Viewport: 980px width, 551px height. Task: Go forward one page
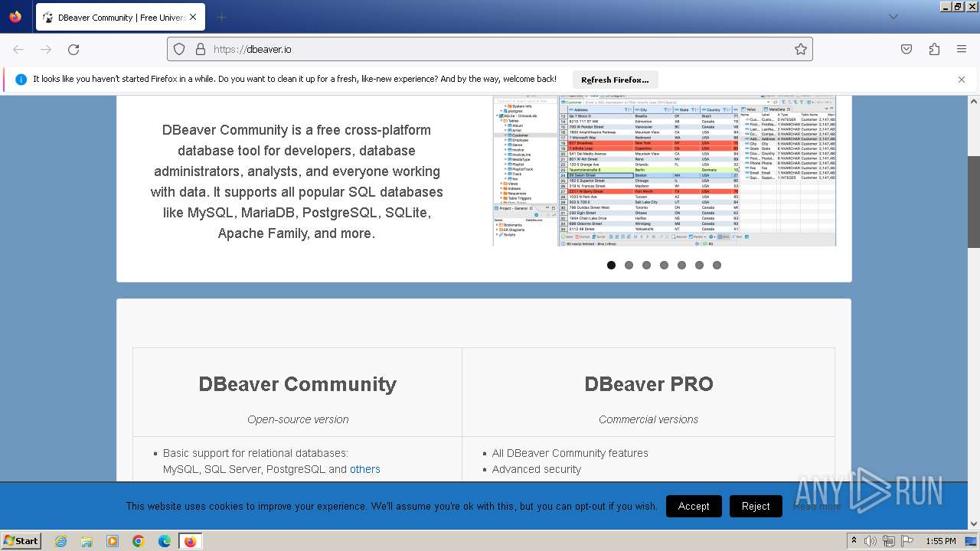click(46, 49)
